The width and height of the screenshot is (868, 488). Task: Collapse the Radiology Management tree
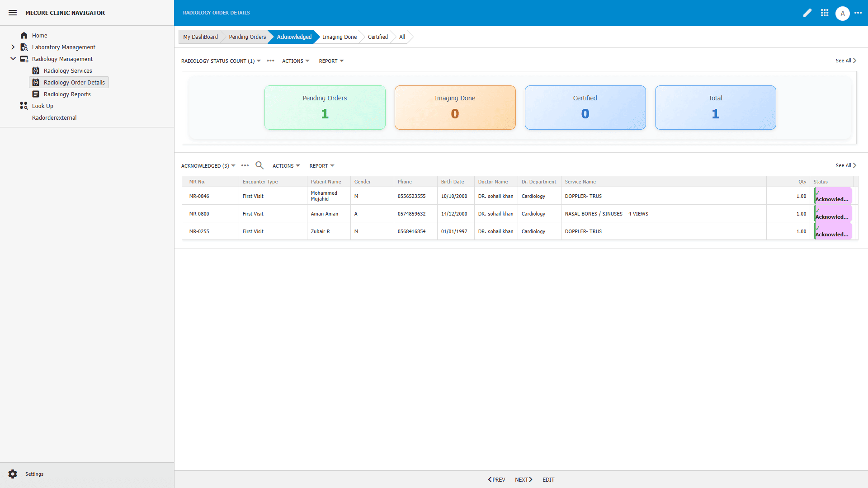(13, 59)
